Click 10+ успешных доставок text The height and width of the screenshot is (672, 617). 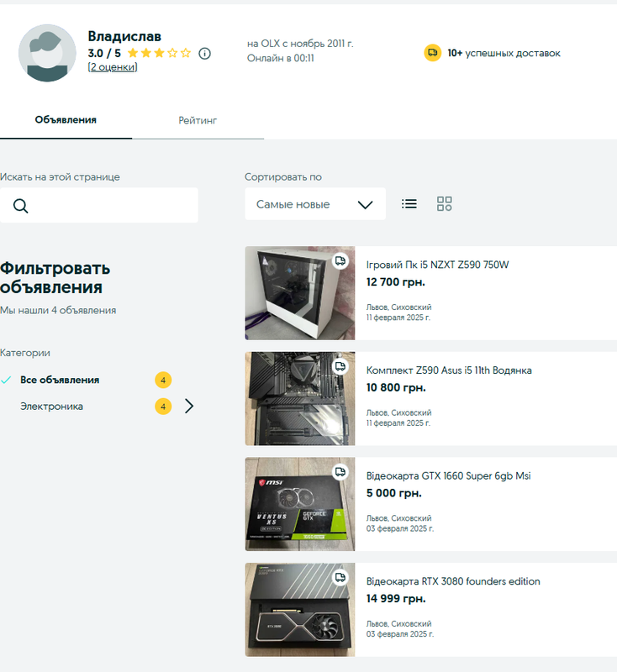pos(504,53)
